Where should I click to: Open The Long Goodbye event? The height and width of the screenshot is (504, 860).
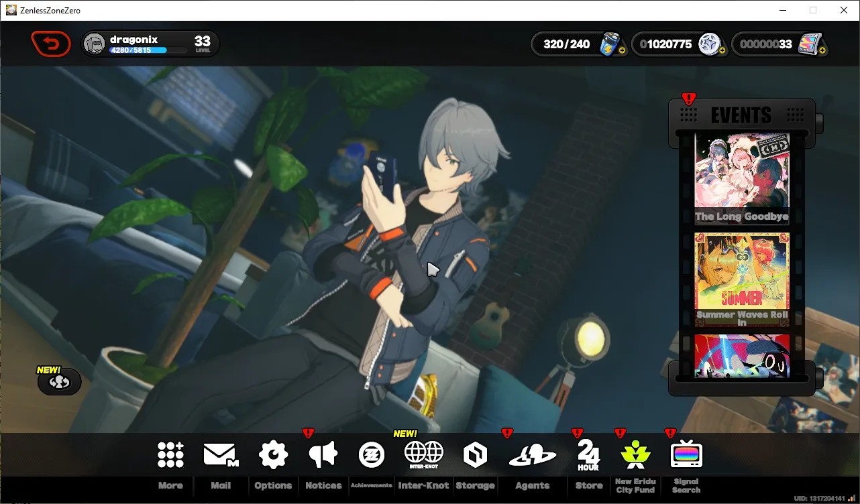[x=741, y=178]
